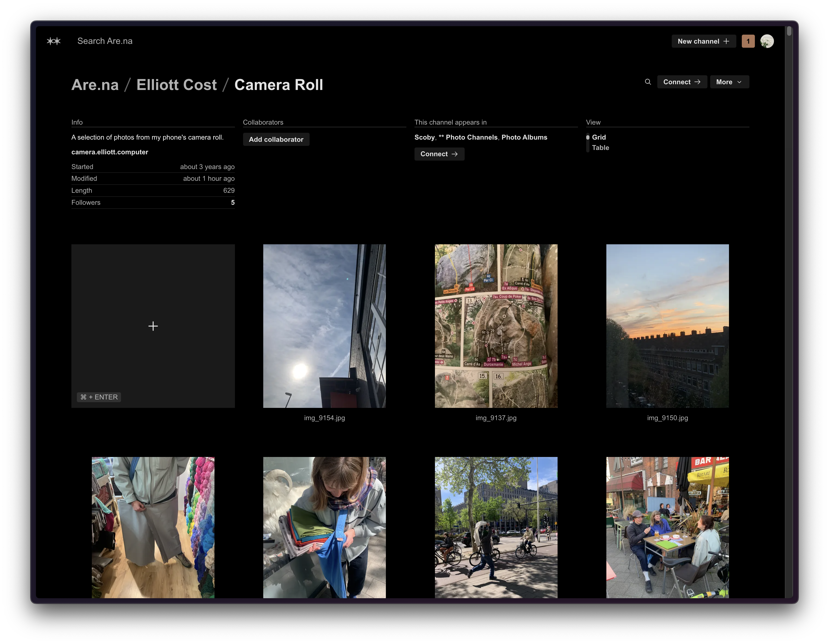
Task: Switch to Table view option
Action: point(600,148)
